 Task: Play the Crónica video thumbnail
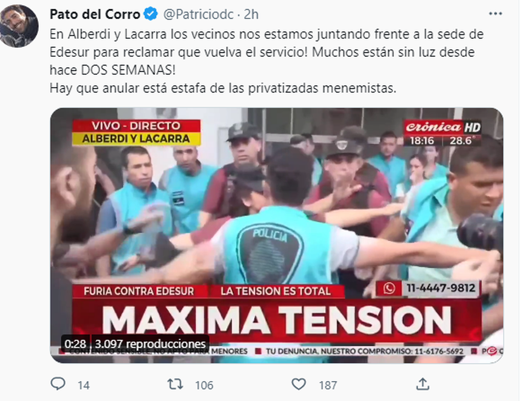(x=277, y=236)
